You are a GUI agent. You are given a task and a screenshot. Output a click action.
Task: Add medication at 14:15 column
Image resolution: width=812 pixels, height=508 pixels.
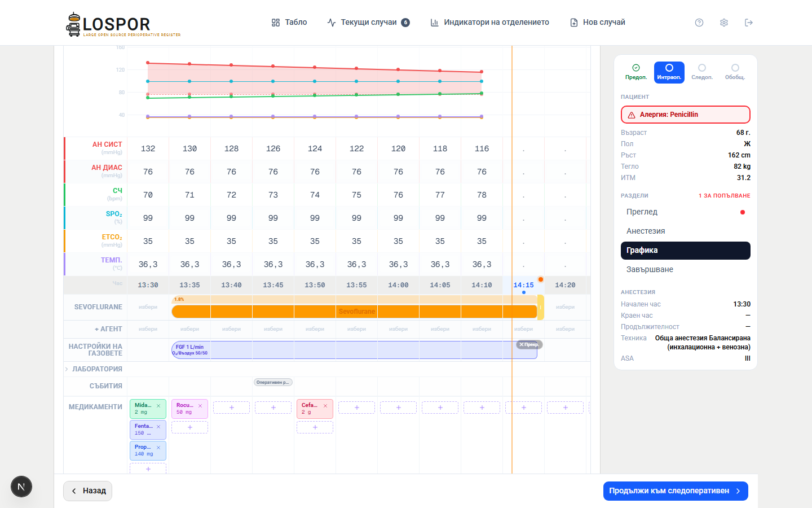(523, 408)
